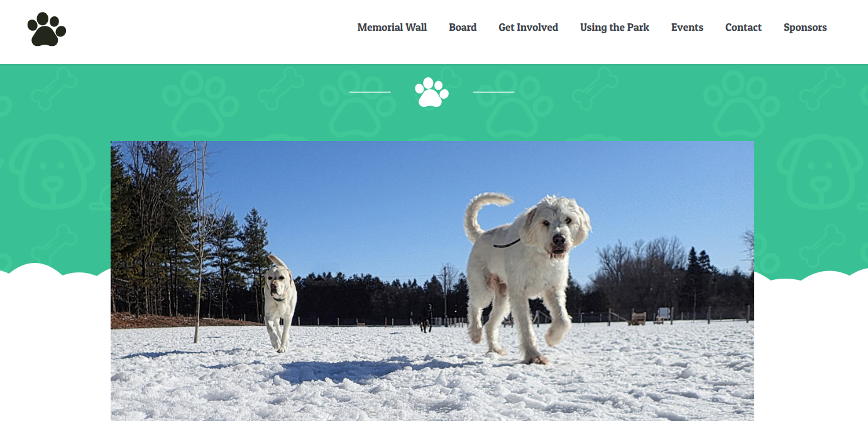The width and height of the screenshot is (868, 434).
Task: Click the white paw icon in the green banner
Action: click(432, 92)
